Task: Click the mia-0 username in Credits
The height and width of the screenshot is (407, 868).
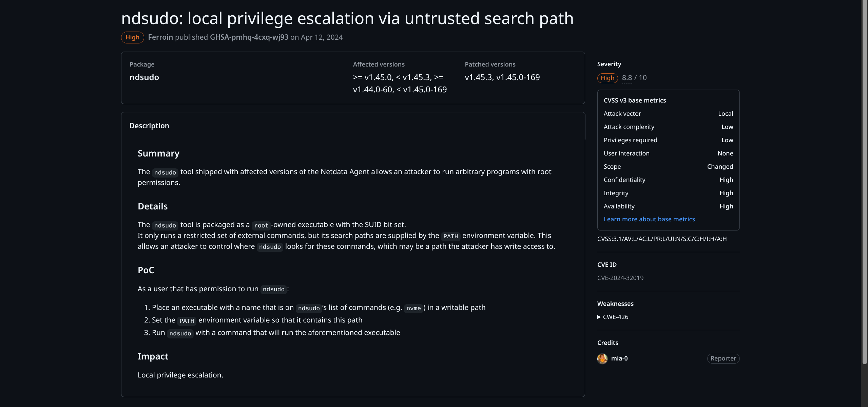Action: click(x=619, y=358)
